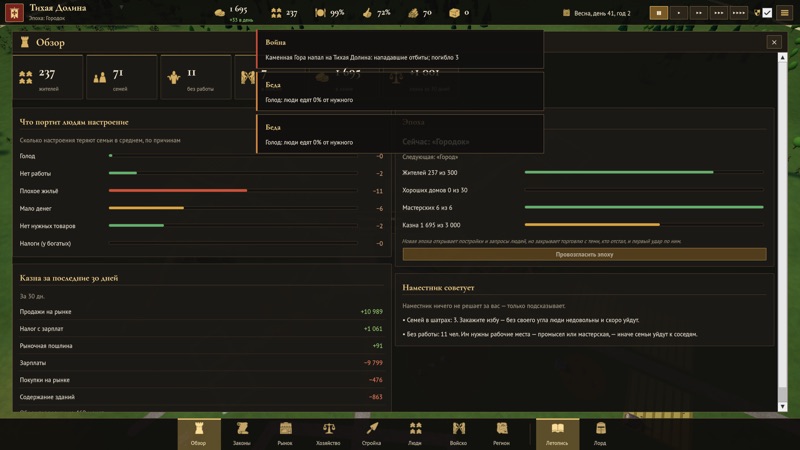
Task: Click the Зарплаты expense row
Action: coord(201,363)
